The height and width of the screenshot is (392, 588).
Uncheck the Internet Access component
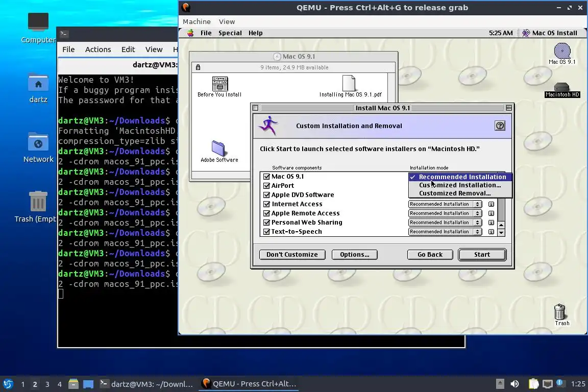266,204
